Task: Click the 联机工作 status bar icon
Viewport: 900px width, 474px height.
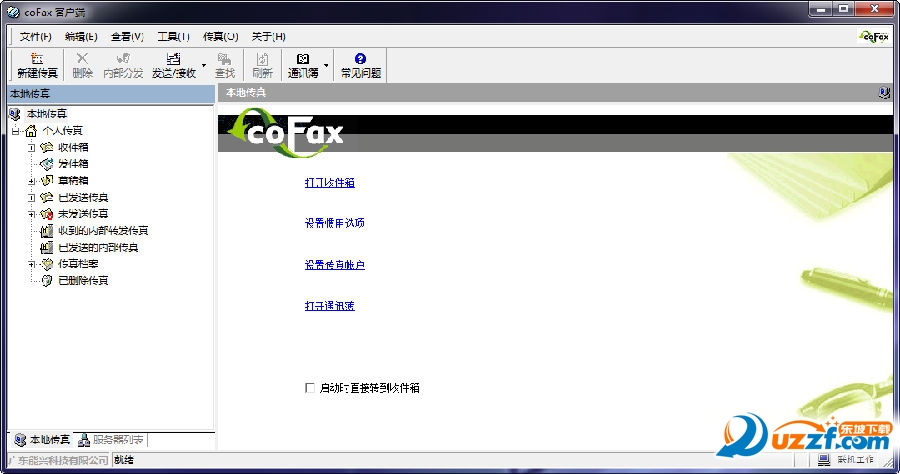Action: pyautogui.click(x=824, y=460)
